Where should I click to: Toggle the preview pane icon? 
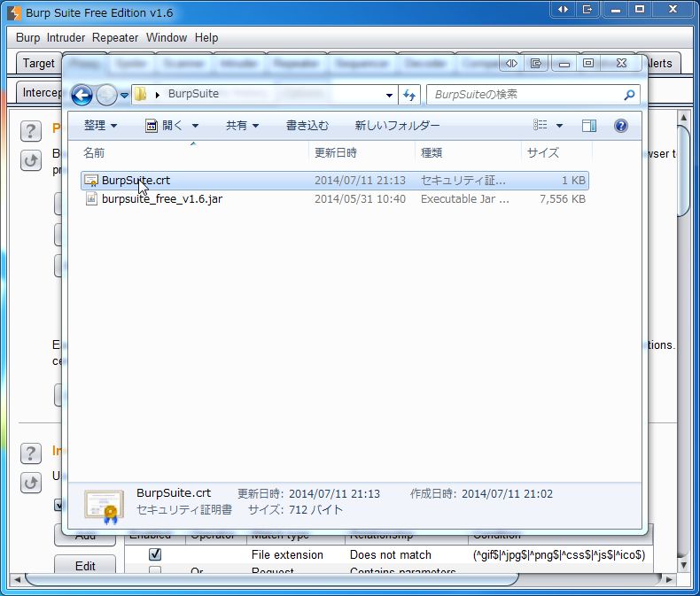(589, 126)
